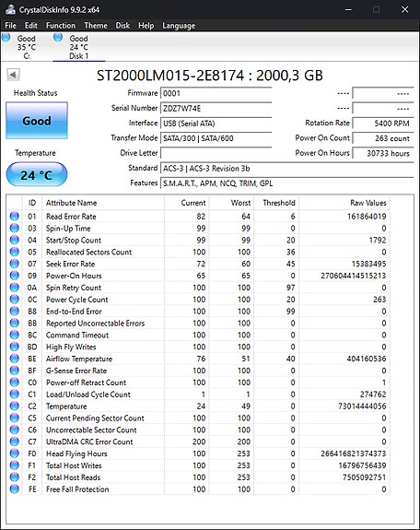Open the File menu
This screenshot has height=530, width=420.
pyautogui.click(x=10, y=26)
